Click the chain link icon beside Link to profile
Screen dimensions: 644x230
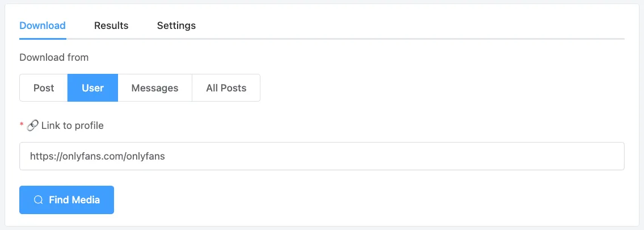click(x=32, y=126)
